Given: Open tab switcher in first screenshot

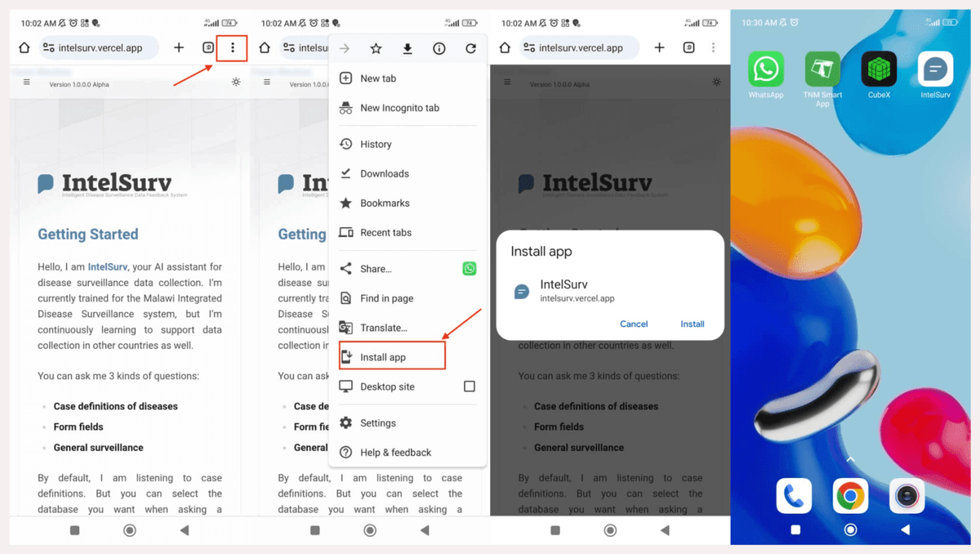Looking at the screenshot, I should [x=207, y=48].
